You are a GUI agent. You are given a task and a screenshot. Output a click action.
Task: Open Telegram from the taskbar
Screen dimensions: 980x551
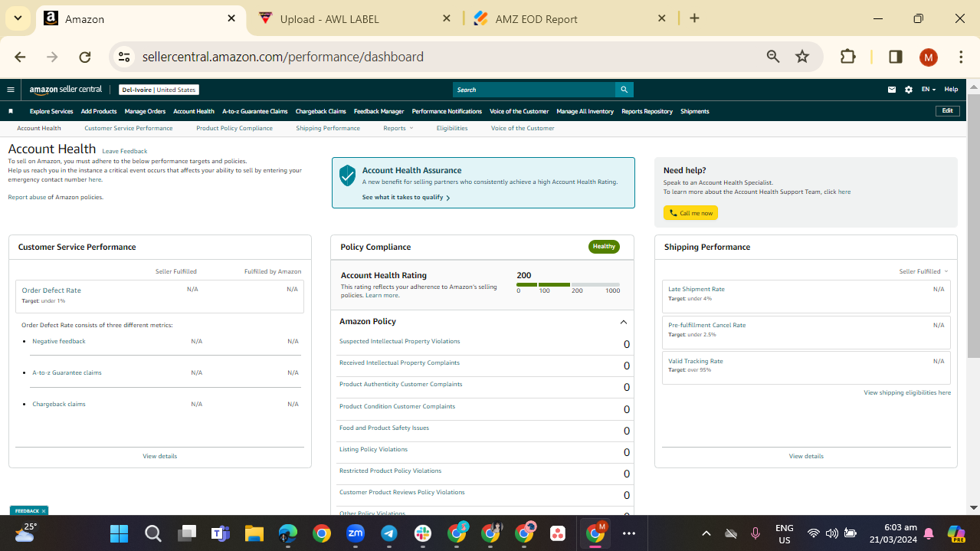389,533
